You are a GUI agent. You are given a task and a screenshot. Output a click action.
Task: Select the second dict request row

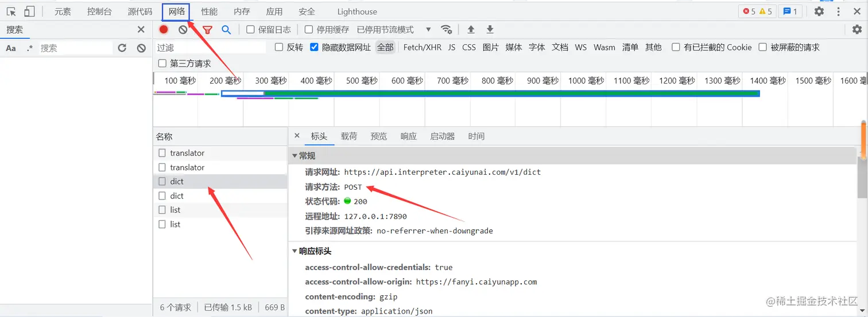click(220, 195)
